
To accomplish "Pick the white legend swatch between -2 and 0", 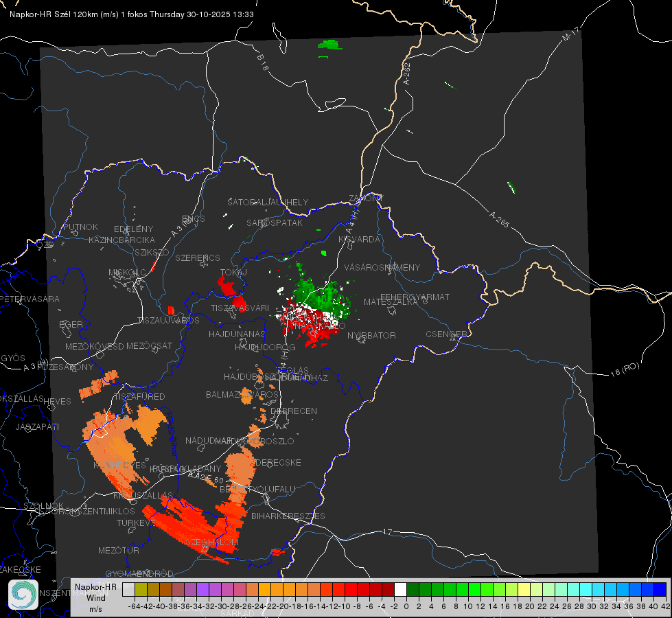I will point(400,589).
